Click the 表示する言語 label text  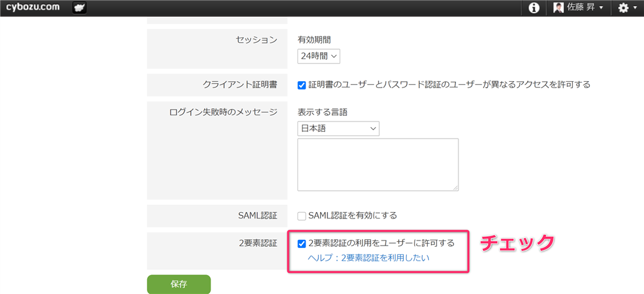pyautogui.click(x=323, y=112)
